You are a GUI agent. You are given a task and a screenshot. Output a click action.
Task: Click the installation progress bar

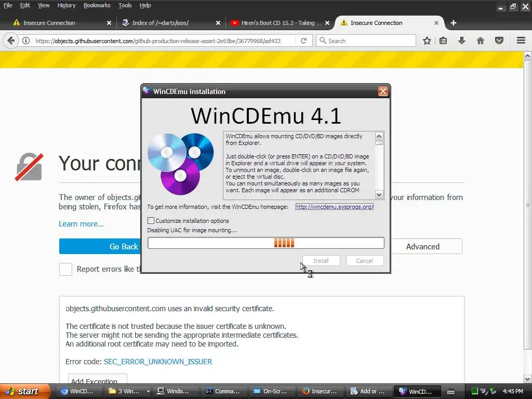click(x=266, y=243)
